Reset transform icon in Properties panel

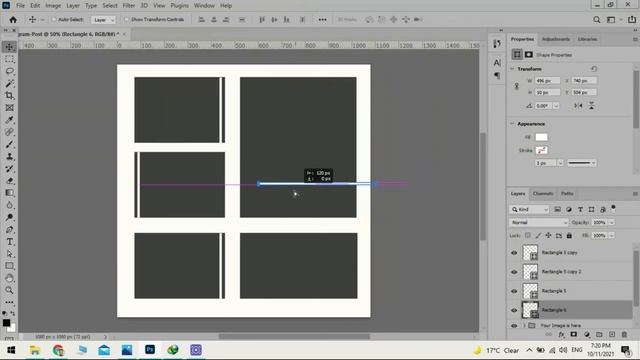click(594, 69)
